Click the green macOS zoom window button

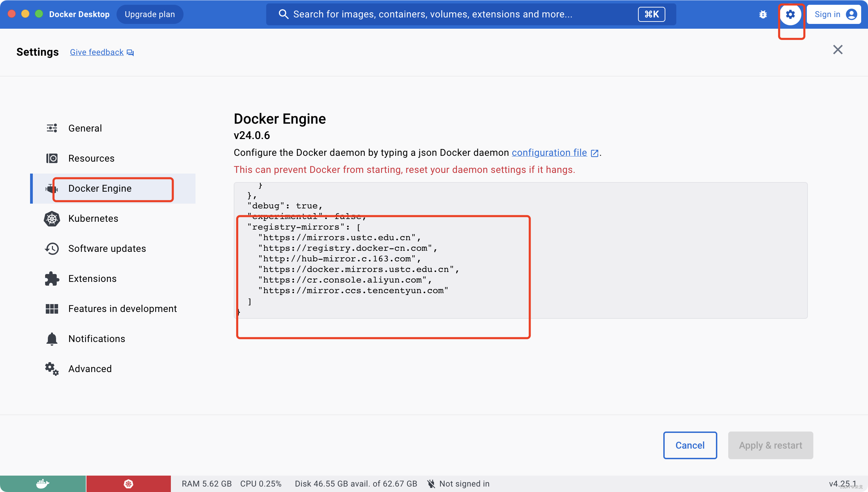(39, 14)
